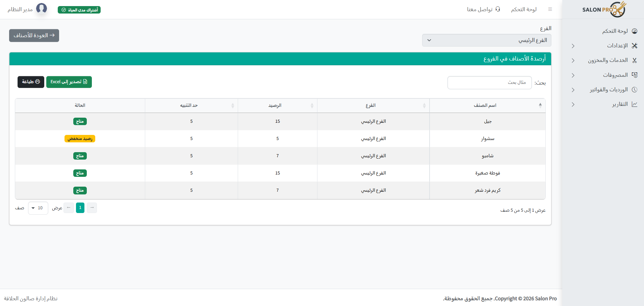
Task: Click the hamburger menu icon
Action: (550, 9)
